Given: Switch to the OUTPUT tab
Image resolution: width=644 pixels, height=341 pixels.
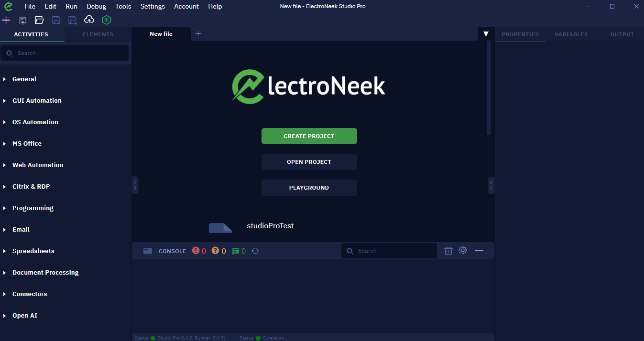Looking at the screenshot, I should coord(622,34).
